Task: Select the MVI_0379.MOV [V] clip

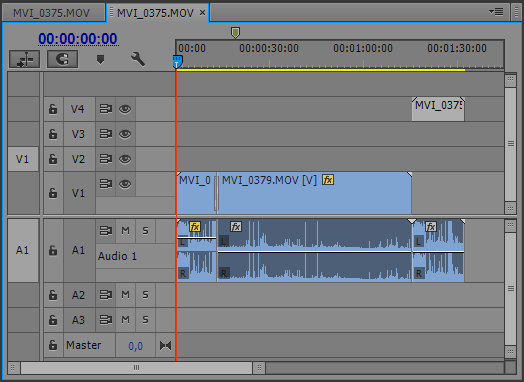Action: [314, 193]
